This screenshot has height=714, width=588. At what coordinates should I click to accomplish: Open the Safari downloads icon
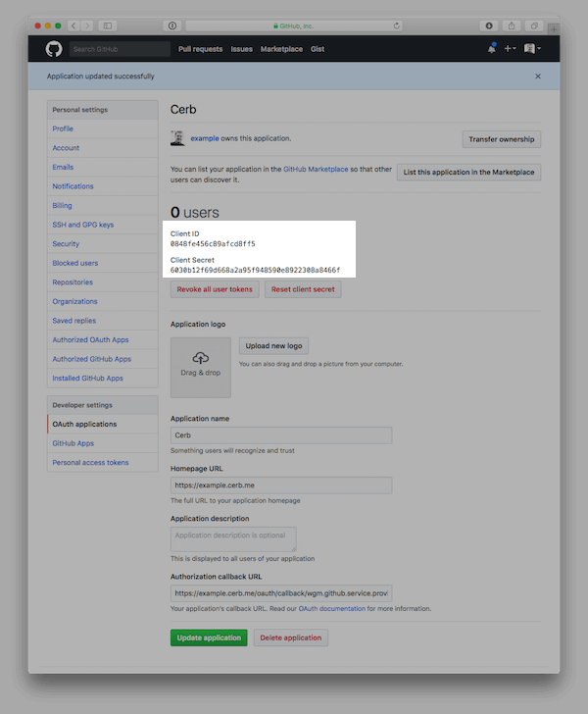[x=489, y=25]
